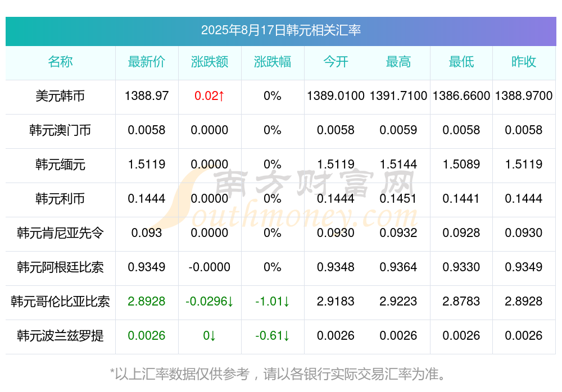562x392 pixels.
Task: Click 韩元利币 previous close 0.1444
Action: coord(524,198)
